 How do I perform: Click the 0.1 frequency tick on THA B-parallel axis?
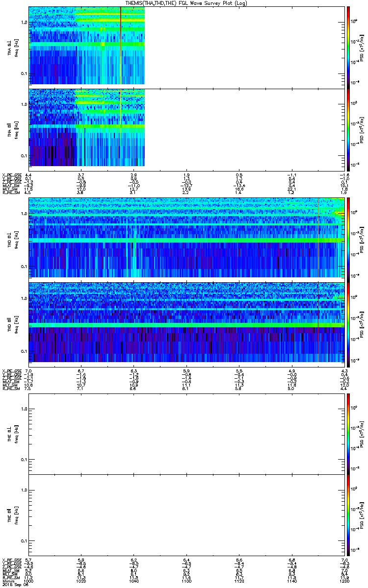[24, 156]
